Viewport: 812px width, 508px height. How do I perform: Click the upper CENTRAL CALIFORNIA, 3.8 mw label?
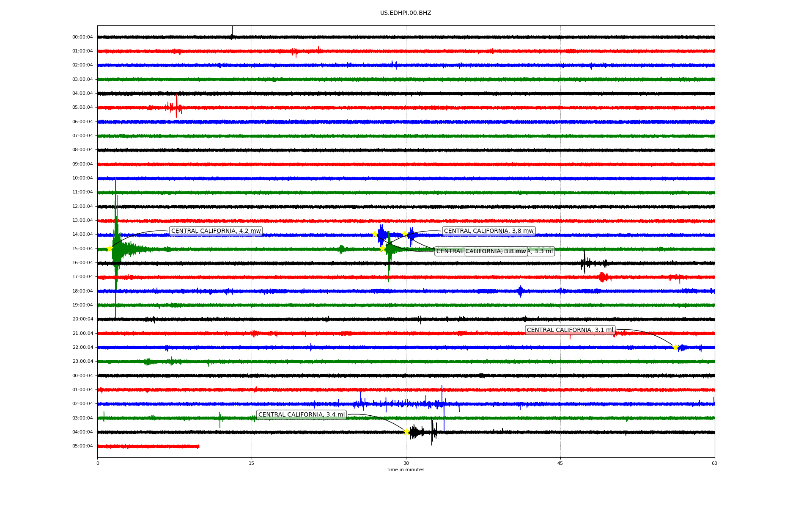coord(488,231)
